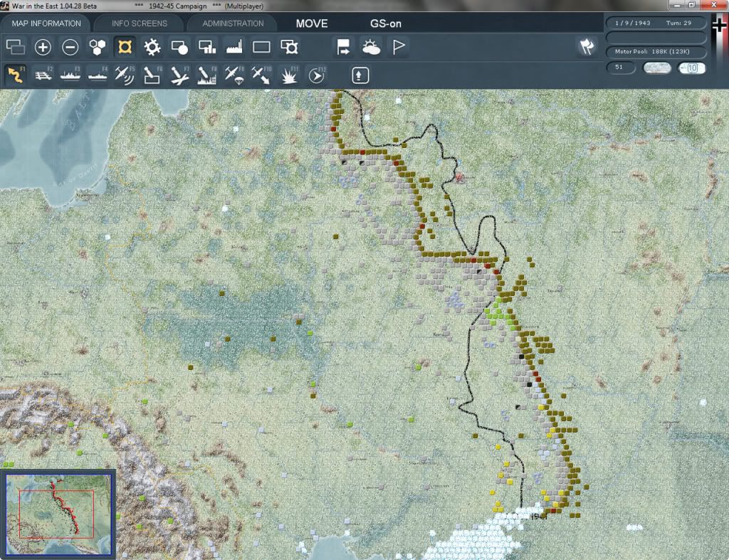Zoom out with the minus icon
Image resolution: width=729 pixels, height=560 pixels.
70,47
